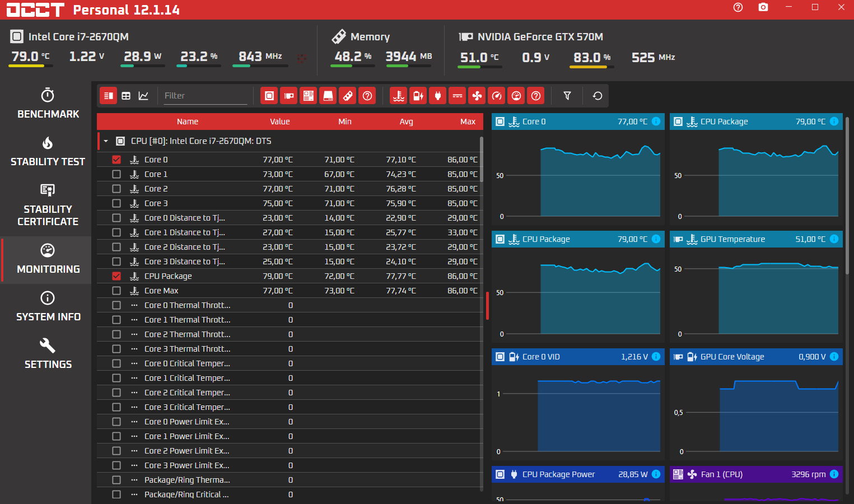Screen dimensions: 854x504
Task: Uncheck the CPU Package checkbox
Action: click(116, 276)
